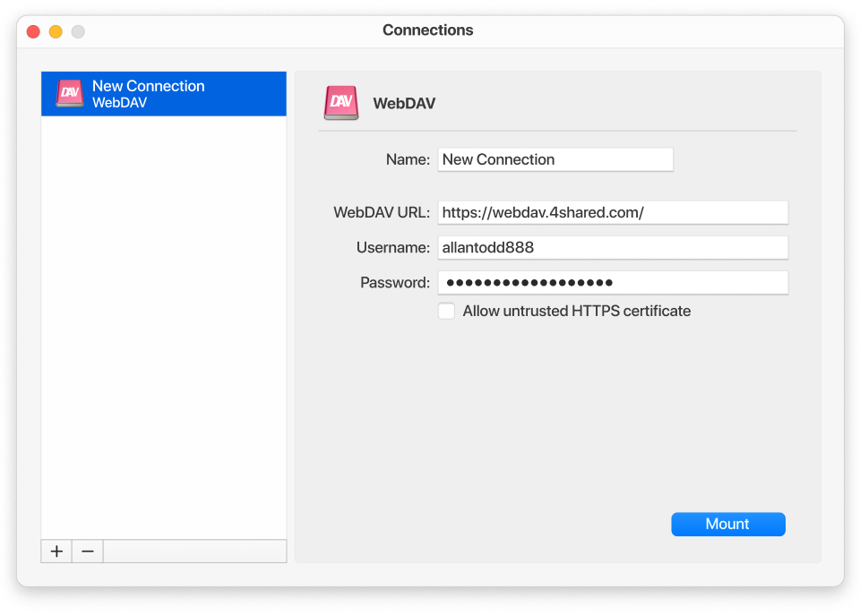Screen dimensions: 860x616
Task: Click the DAV book icon in the detail header
Action: click(x=340, y=102)
